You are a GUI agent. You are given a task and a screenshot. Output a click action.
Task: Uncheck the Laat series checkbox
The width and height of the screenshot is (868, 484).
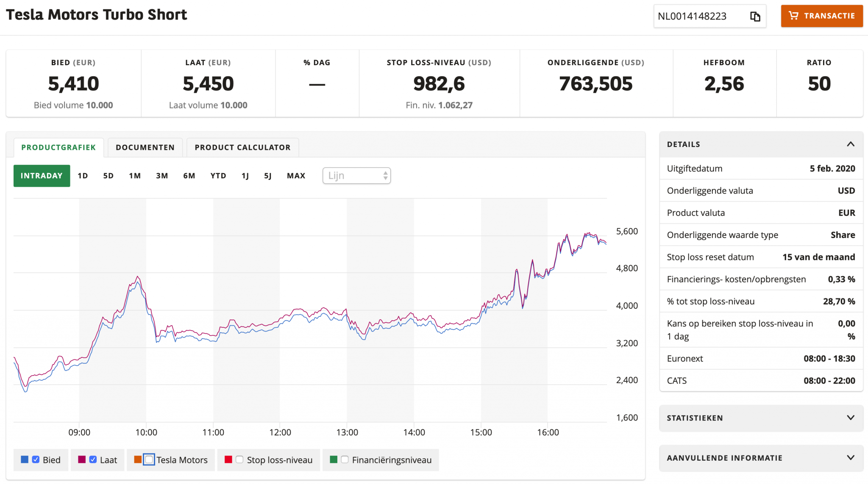coord(93,460)
